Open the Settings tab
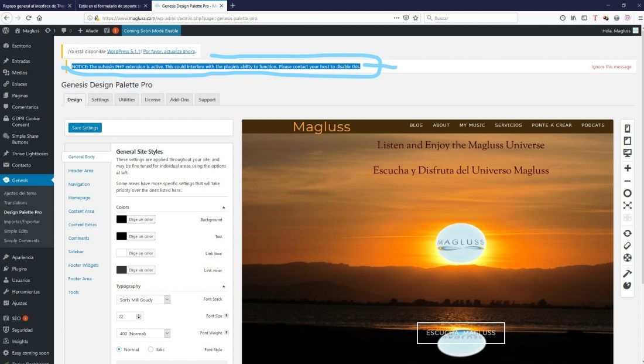This screenshot has height=364, width=644. (x=100, y=100)
